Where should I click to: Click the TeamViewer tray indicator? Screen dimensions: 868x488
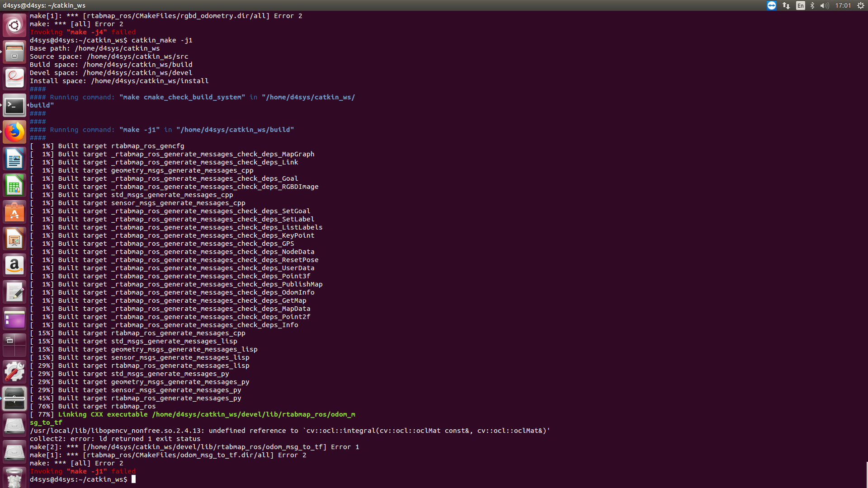click(772, 5)
